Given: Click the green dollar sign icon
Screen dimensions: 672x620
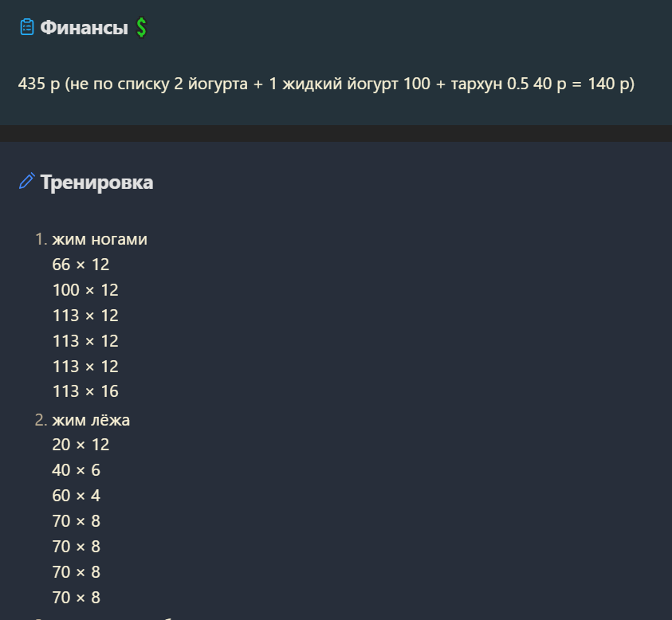Looking at the screenshot, I should (x=141, y=27).
